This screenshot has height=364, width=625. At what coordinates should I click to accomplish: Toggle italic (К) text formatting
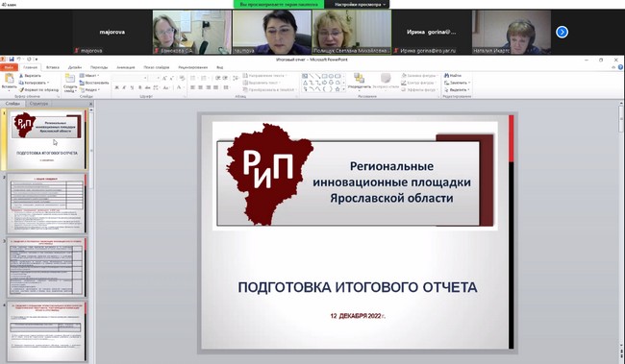124,87
